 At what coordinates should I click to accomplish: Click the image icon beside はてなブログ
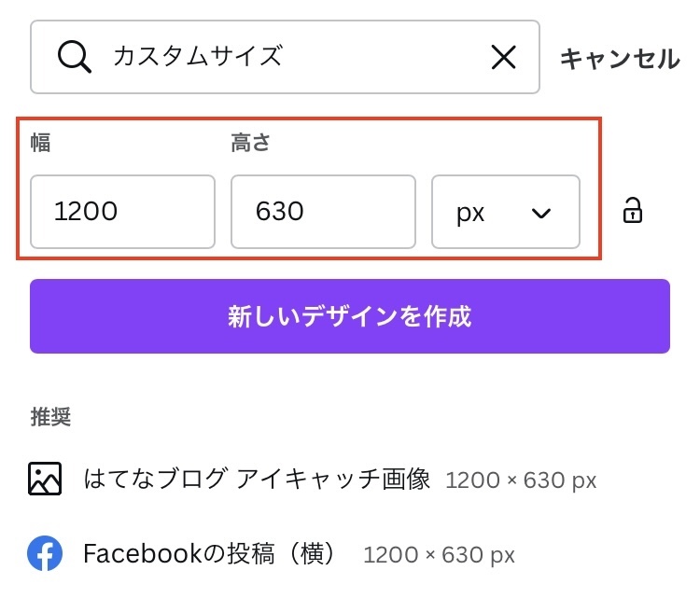pyautogui.click(x=45, y=479)
